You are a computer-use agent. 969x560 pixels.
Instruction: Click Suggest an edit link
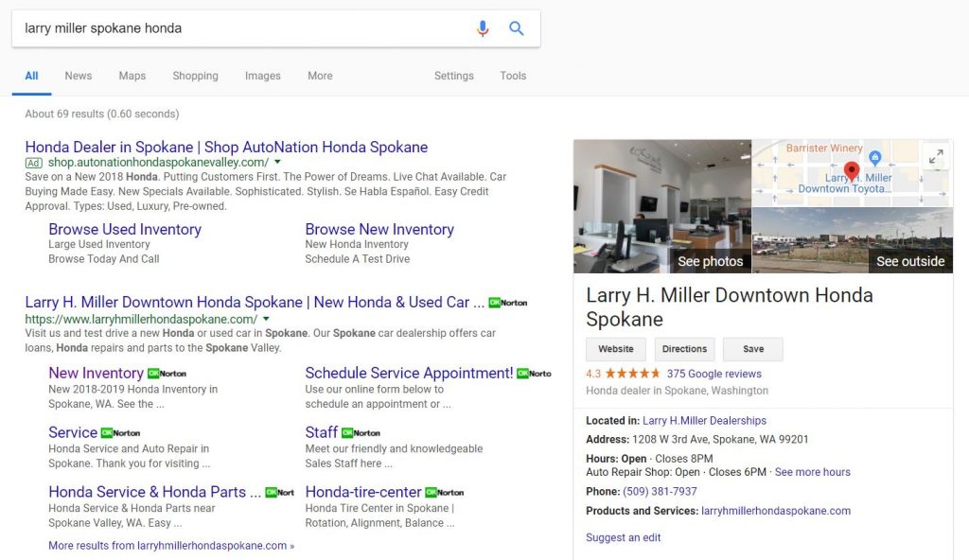(623, 537)
